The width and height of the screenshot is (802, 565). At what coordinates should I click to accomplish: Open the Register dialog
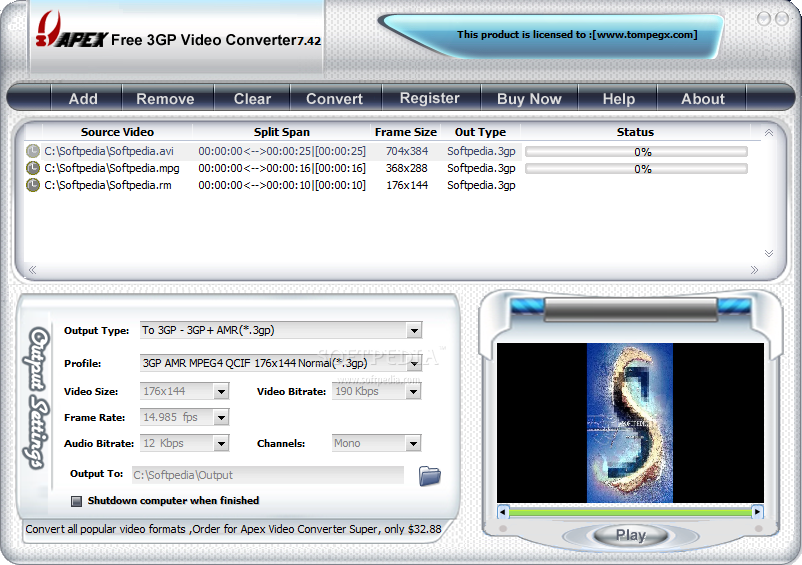pos(430,98)
